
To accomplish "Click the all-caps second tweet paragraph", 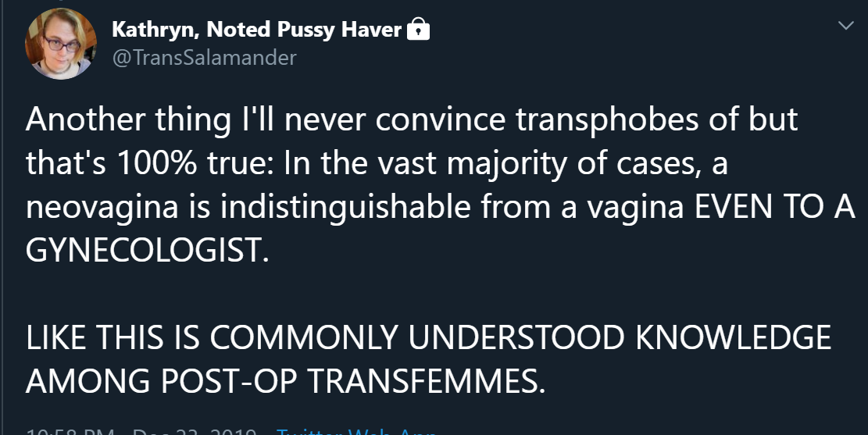I will click(428, 358).
